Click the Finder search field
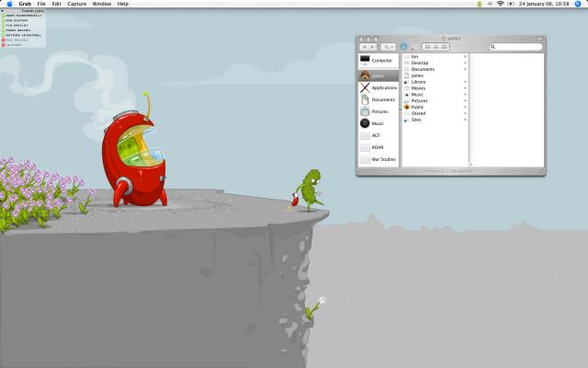This screenshot has height=368, width=588. pos(515,47)
